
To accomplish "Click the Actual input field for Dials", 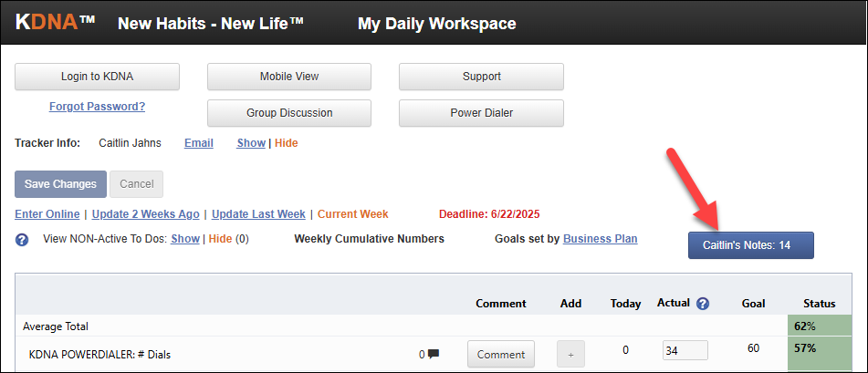I will point(685,350).
